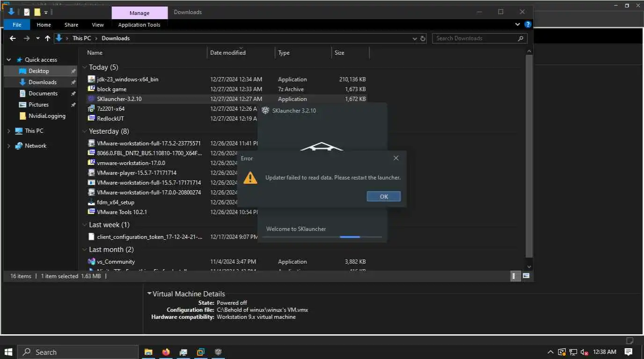Viewport: 644px width, 359px height.
Task: Show hidden system tray icons
Action: [x=550, y=352]
